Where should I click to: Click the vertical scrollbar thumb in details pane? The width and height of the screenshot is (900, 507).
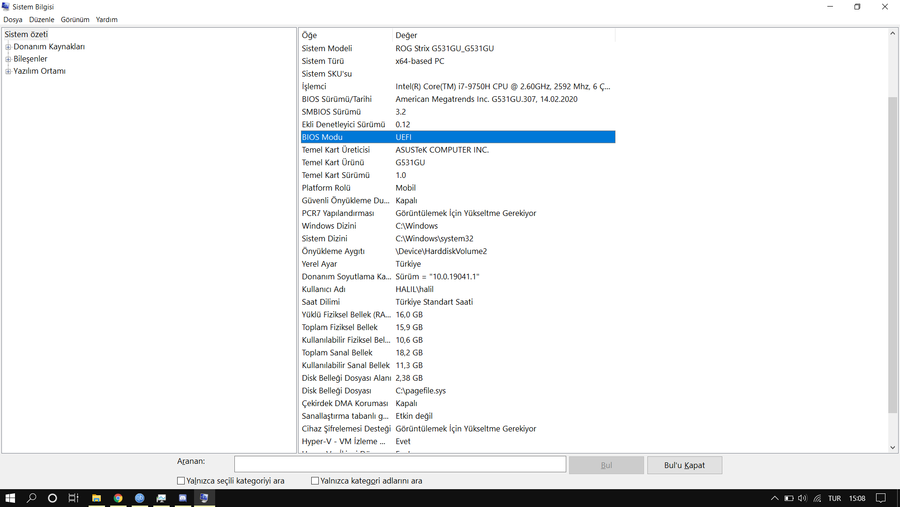coord(892,254)
